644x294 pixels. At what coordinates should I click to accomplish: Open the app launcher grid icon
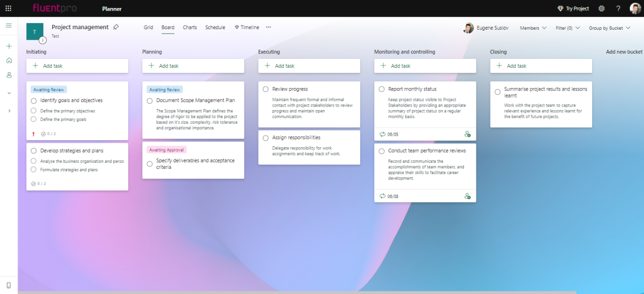(7, 8)
